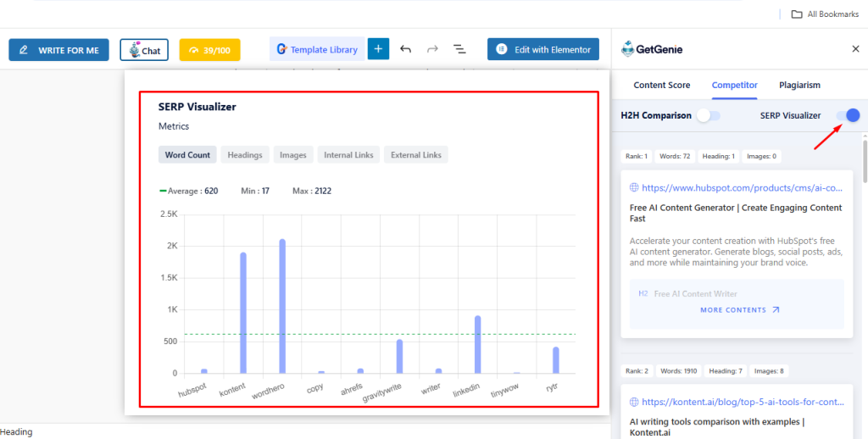The width and height of the screenshot is (868, 439).
Task: Click the rytr bar in chart
Action: (x=556, y=360)
